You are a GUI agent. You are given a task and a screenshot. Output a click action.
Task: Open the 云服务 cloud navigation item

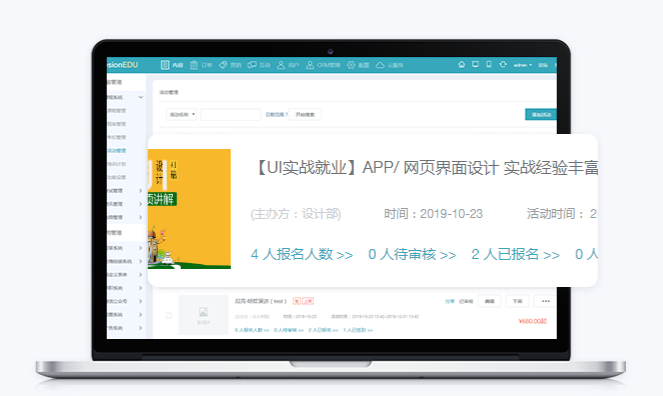click(x=389, y=65)
